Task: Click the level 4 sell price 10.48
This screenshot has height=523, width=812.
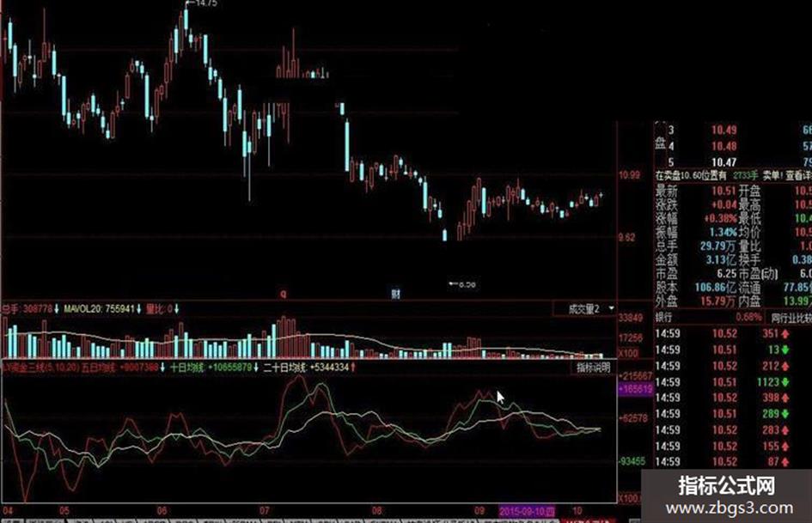Action: (723, 146)
